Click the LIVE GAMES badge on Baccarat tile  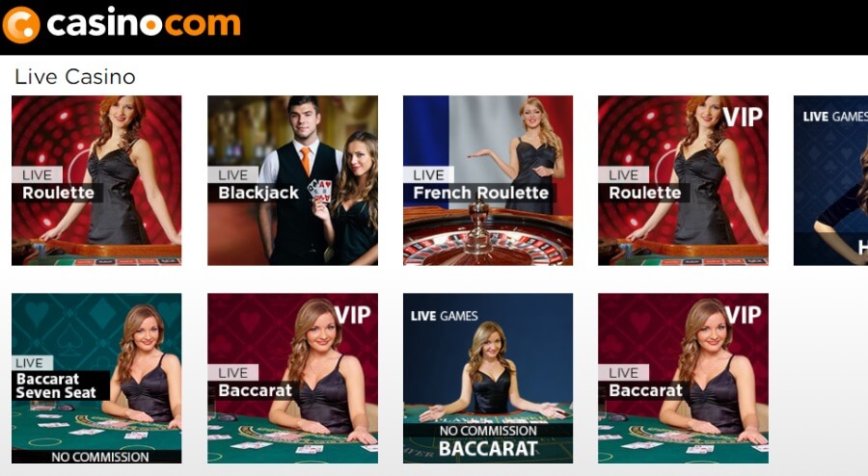point(444,316)
